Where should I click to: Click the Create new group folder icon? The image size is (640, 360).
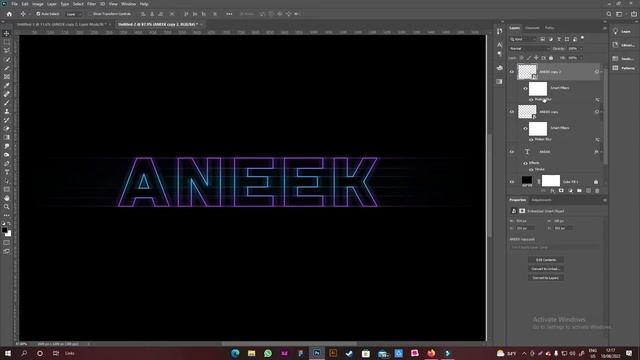[x=579, y=191]
